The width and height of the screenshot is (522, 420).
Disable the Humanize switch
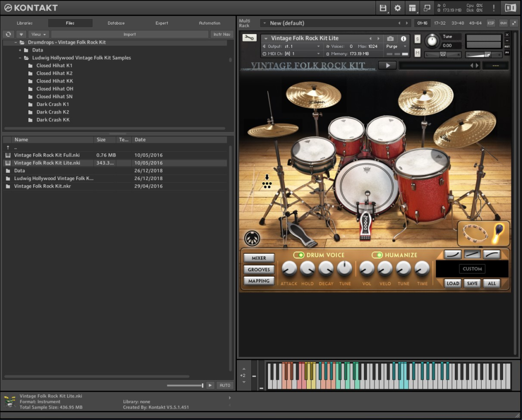(377, 255)
